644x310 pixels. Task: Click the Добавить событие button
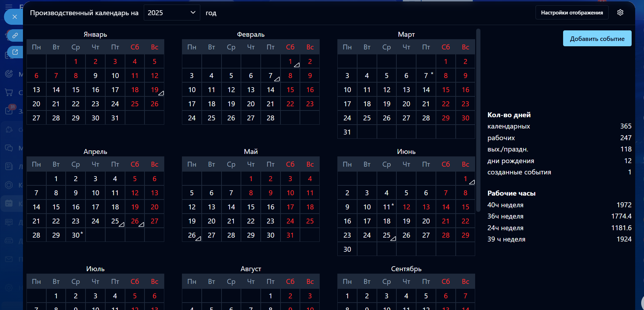pos(597,38)
